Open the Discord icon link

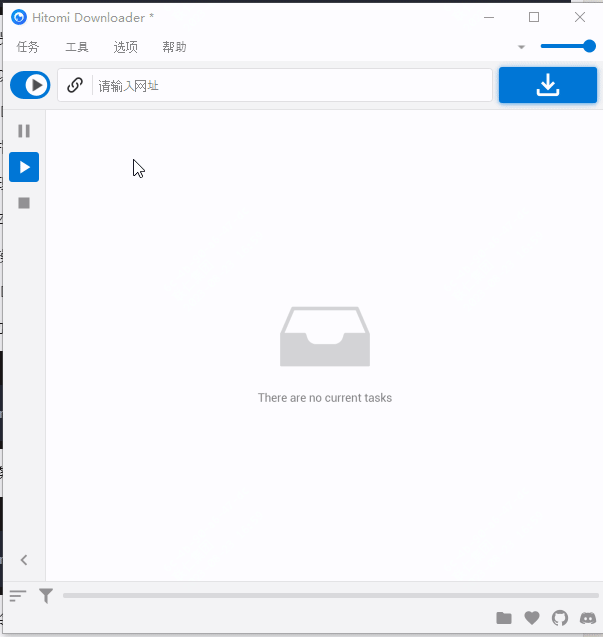tap(587, 619)
